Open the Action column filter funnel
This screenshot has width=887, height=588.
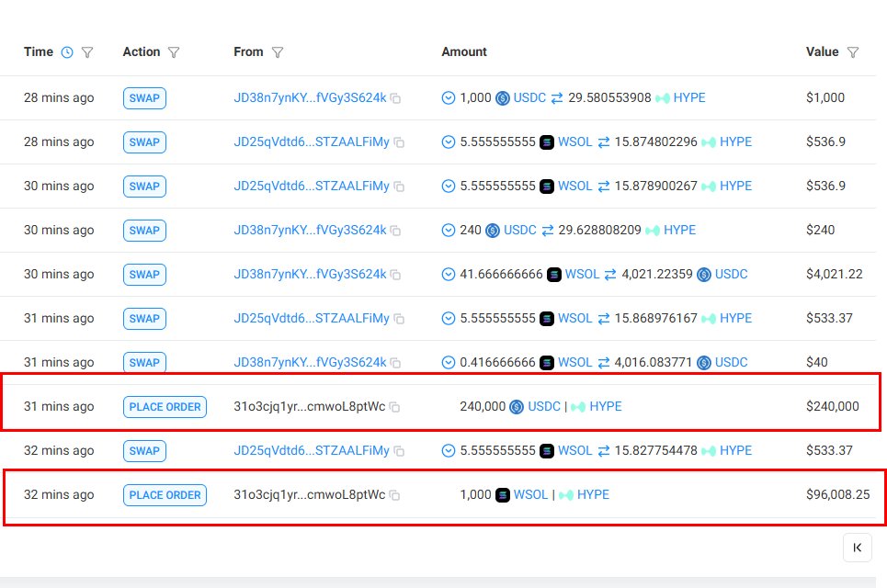coord(174,51)
